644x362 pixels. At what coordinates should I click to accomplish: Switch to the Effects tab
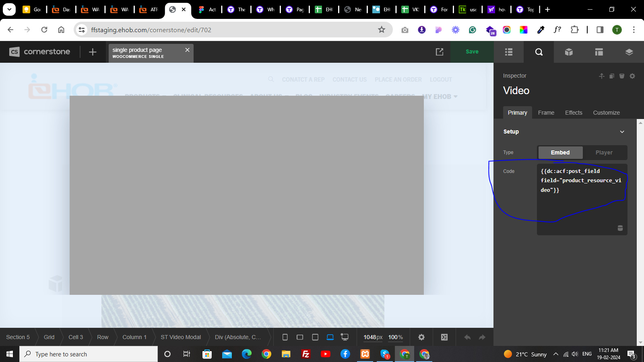(x=574, y=113)
